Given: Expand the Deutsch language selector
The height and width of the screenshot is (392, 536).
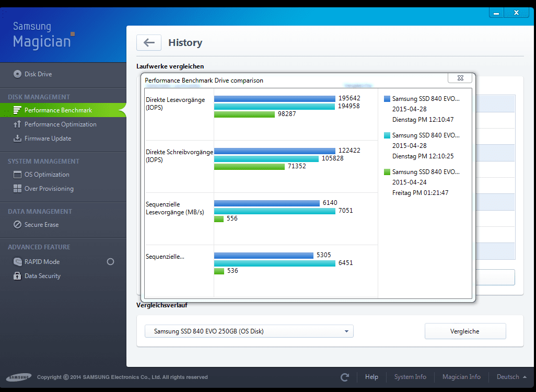Looking at the screenshot, I should (511, 377).
